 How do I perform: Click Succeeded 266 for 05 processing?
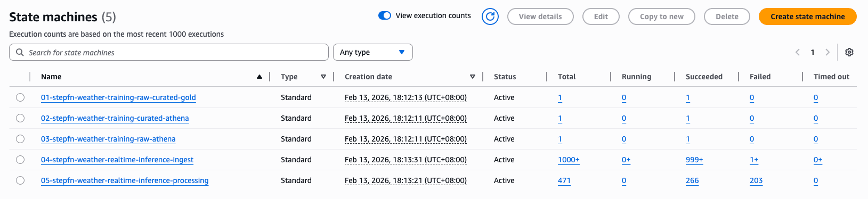click(692, 180)
